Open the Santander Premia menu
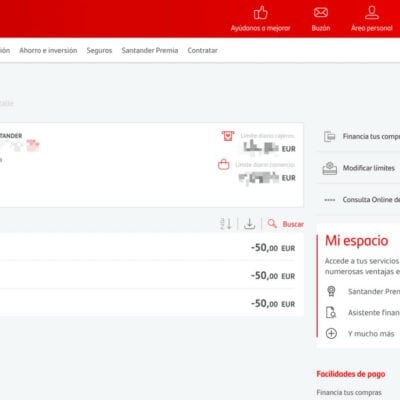400x400 pixels. click(x=150, y=50)
